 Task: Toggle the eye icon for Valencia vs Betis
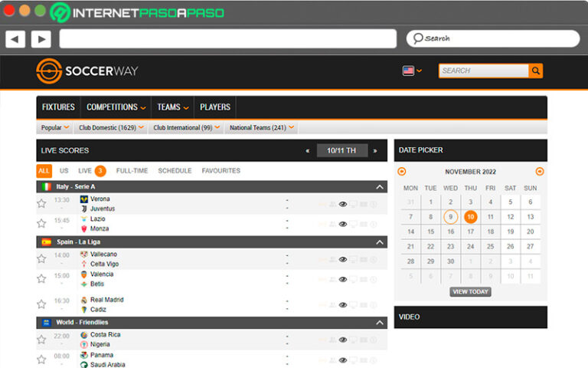[x=343, y=280]
